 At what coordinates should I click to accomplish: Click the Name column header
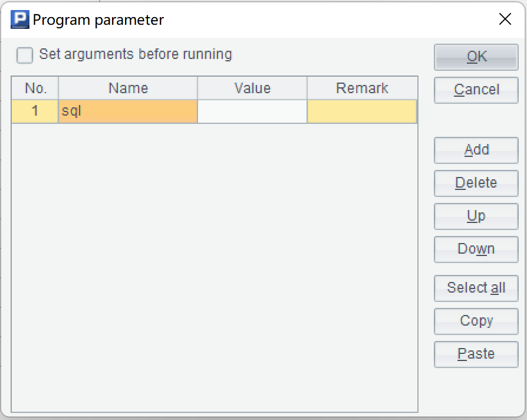click(x=128, y=88)
